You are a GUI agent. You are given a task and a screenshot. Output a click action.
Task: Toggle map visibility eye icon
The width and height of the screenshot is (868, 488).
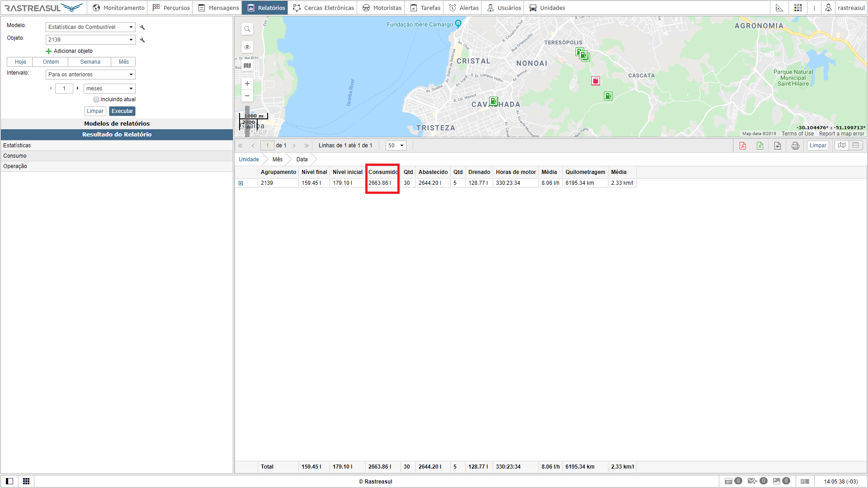coord(247,47)
